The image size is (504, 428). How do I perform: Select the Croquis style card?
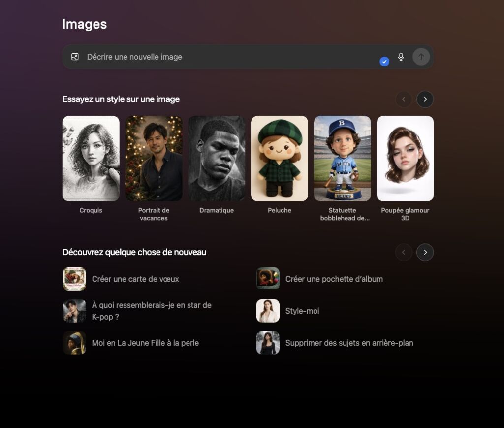(91, 158)
